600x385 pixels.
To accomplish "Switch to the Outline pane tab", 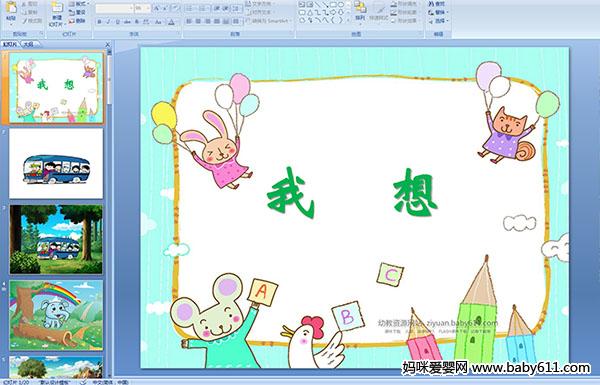I will (x=29, y=45).
